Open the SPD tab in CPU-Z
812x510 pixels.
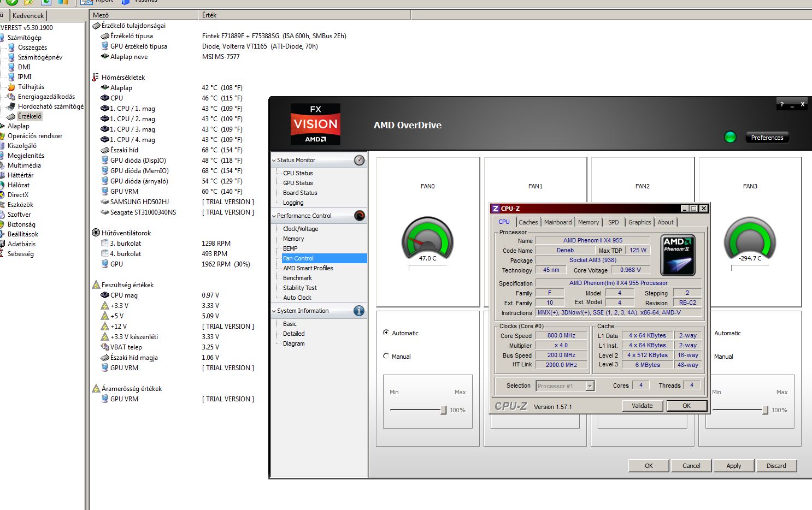(x=614, y=222)
